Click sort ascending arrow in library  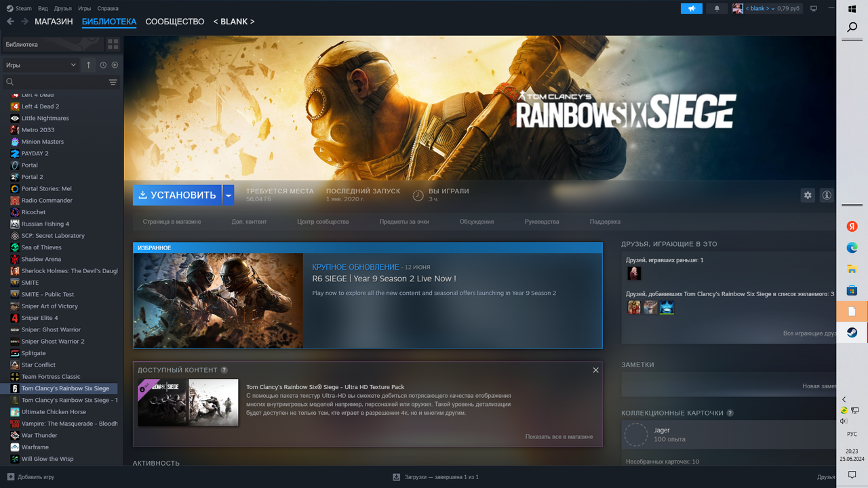pos(88,65)
